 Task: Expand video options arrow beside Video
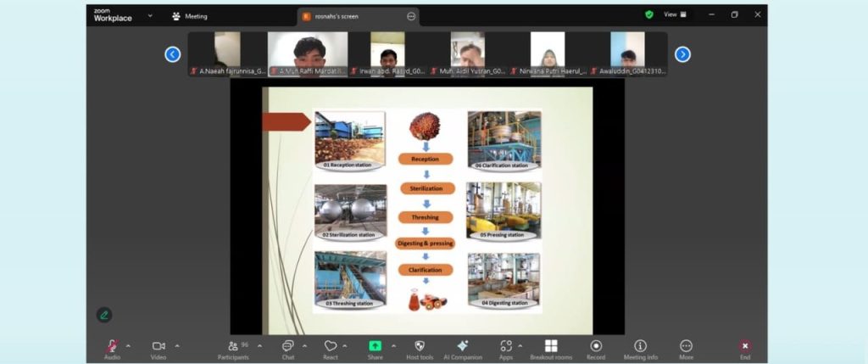177,345
